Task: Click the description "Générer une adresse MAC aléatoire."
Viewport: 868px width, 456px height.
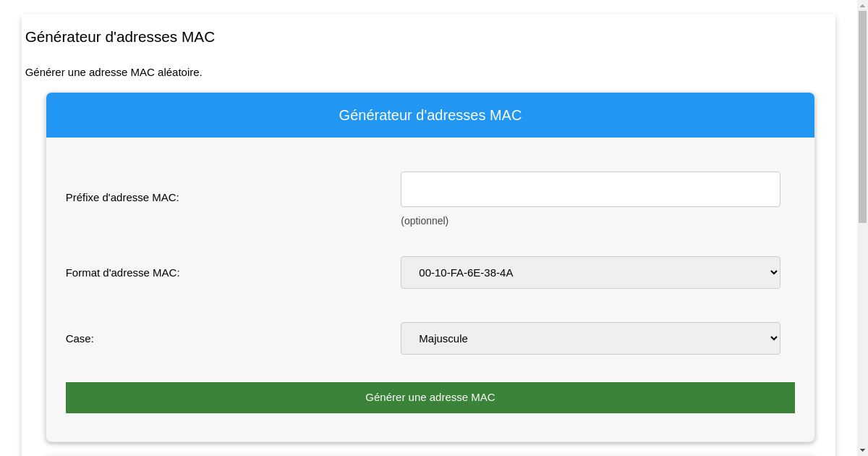Action: 114,72
